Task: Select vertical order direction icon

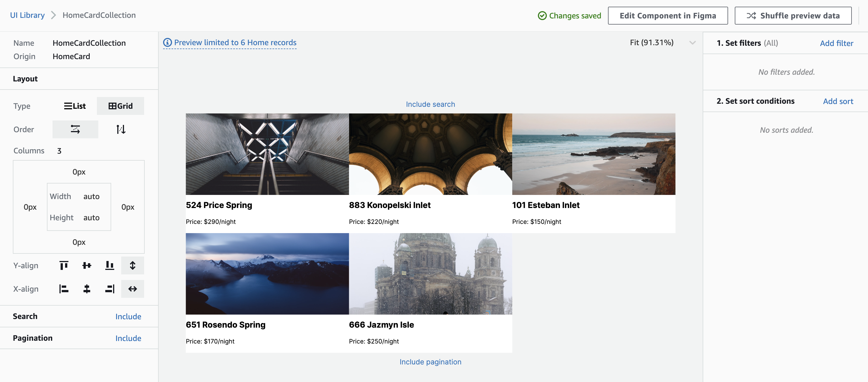Action: 121,129
